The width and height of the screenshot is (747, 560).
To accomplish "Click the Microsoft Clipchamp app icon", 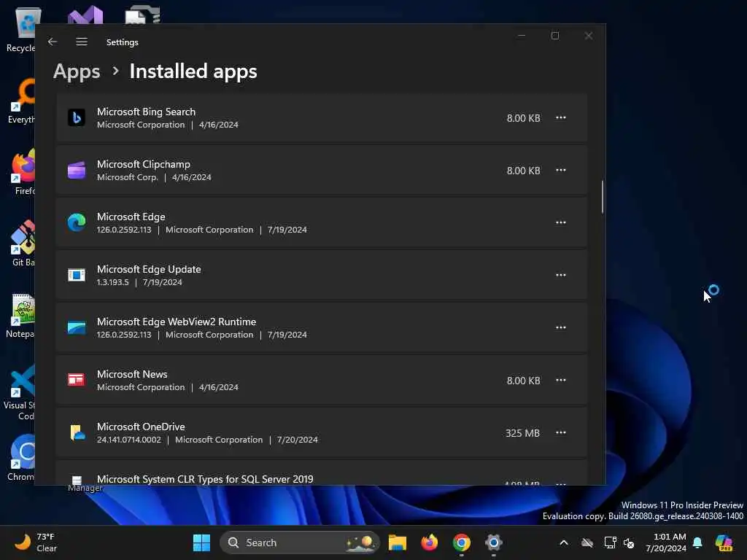I will [x=76, y=170].
